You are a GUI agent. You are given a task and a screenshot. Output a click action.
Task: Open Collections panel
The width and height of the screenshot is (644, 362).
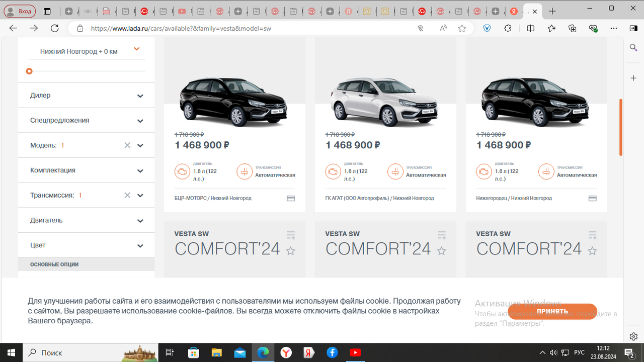pos(573,29)
